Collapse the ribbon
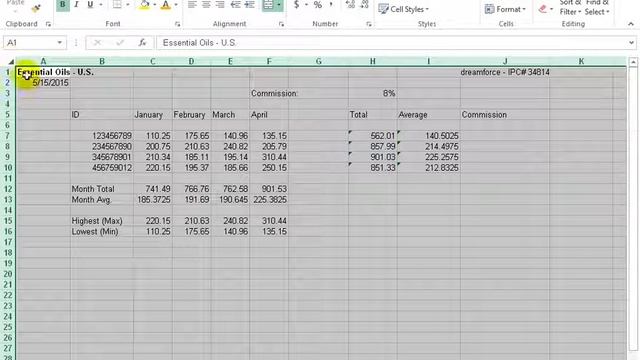 click(x=631, y=24)
